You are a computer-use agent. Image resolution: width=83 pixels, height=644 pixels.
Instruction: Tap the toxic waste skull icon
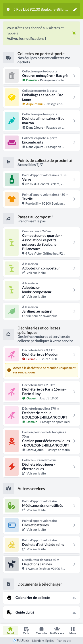(12, 441)
